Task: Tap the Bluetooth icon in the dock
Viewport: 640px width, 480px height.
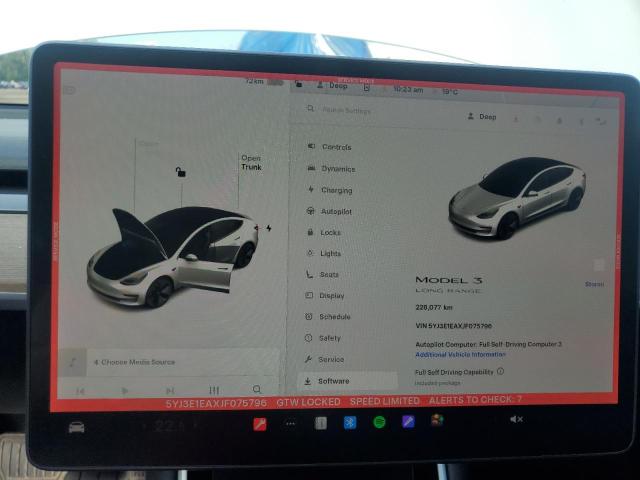Action: click(x=350, y=422)
